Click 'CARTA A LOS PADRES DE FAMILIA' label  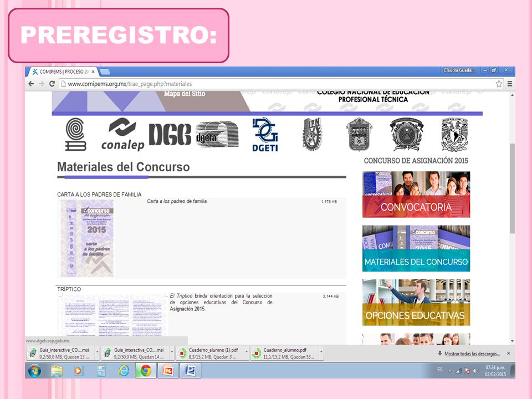[x=99, y=195]
